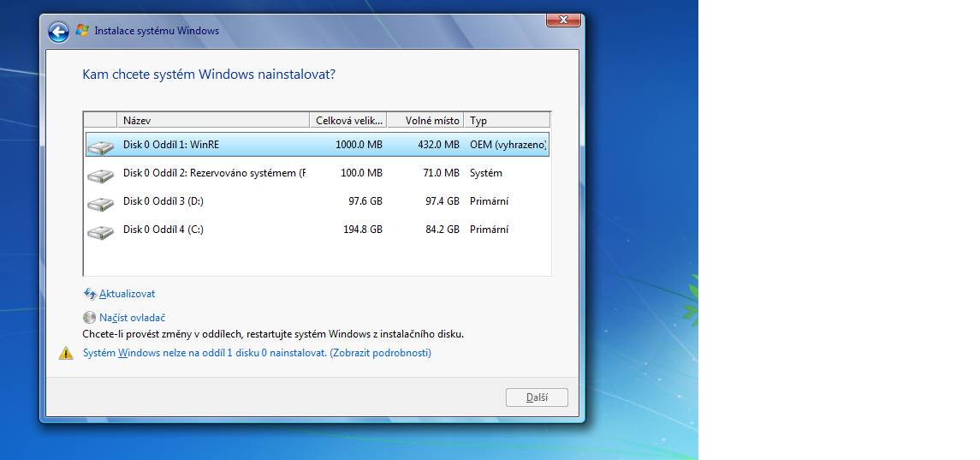Click the OEM (vyhrazeno) type cell
This screenshot has height=460, width=980.
click(508, 145)
